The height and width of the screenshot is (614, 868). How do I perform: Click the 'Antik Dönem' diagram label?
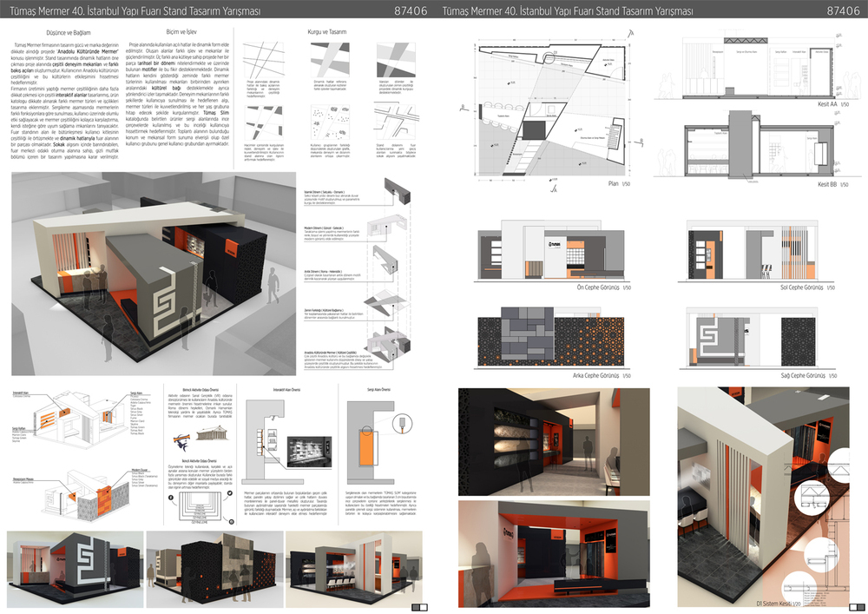(x=323, y=272)
